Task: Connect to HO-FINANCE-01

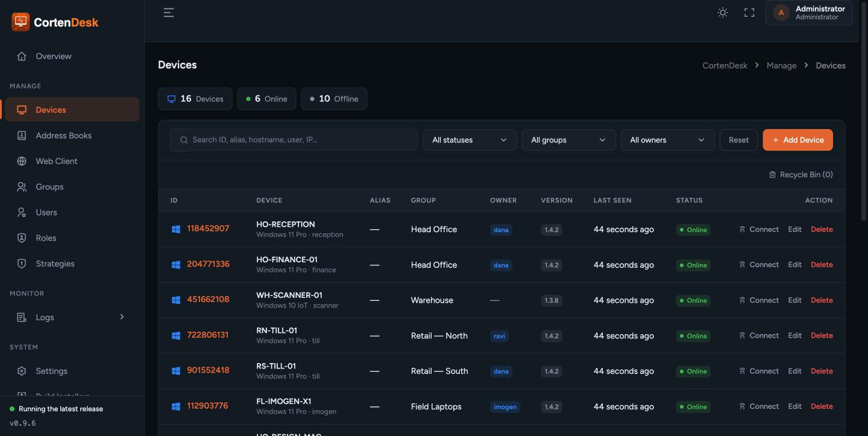Action: (x=759, y=265)
